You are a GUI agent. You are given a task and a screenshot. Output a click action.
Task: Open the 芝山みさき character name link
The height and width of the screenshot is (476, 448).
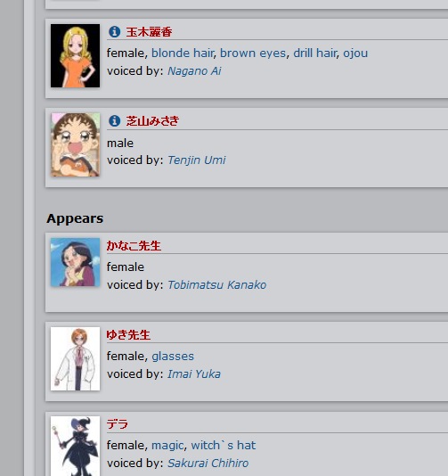(x=152, y=121)
